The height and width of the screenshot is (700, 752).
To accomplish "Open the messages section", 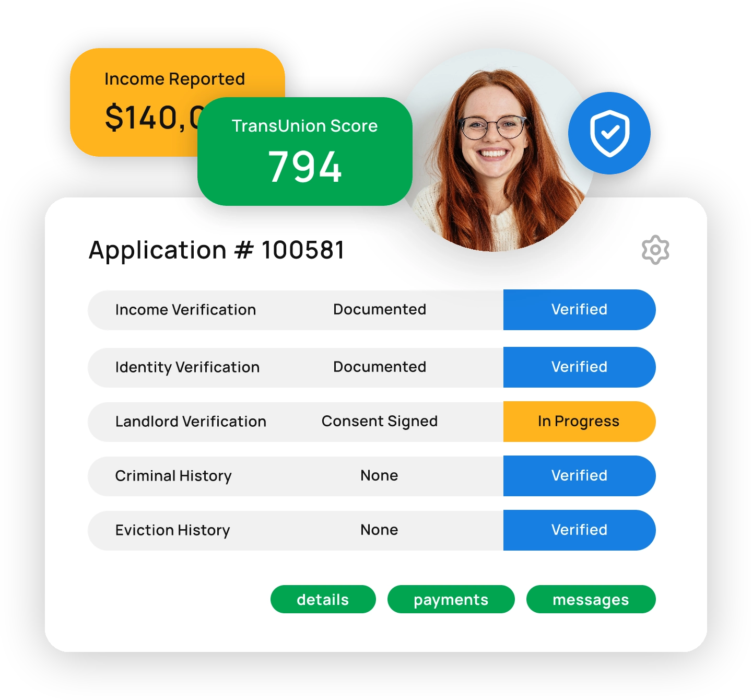I will pyautogui.click(x=591, y=599).
